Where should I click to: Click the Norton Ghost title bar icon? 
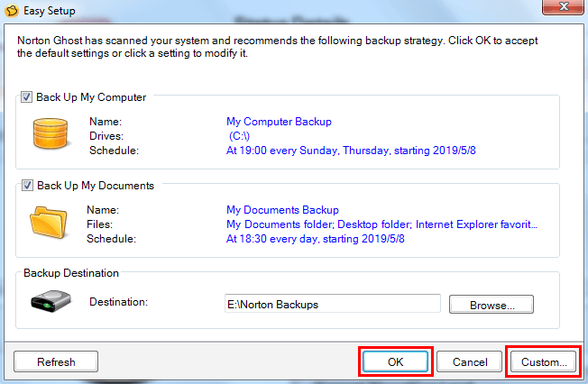click(12, 11)
